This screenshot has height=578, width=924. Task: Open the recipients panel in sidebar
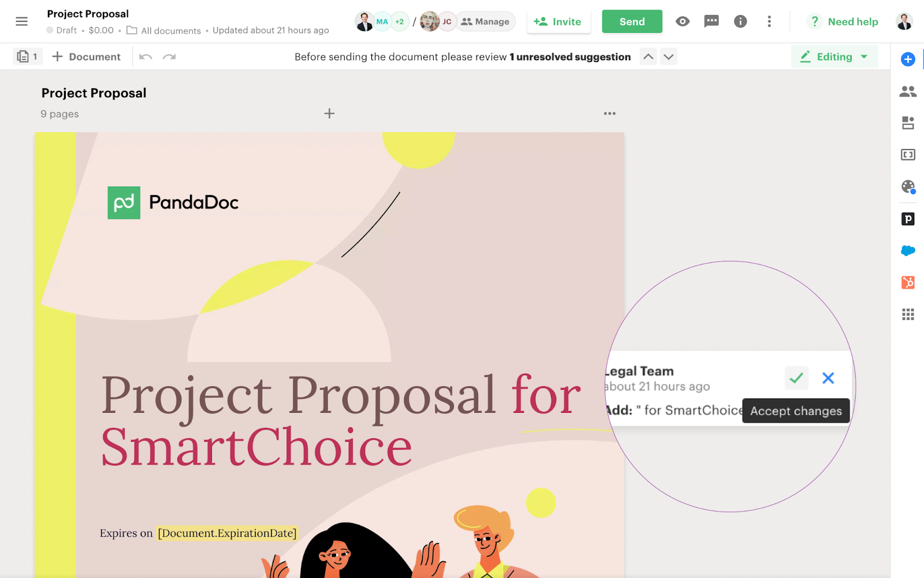tap(908, 91)
